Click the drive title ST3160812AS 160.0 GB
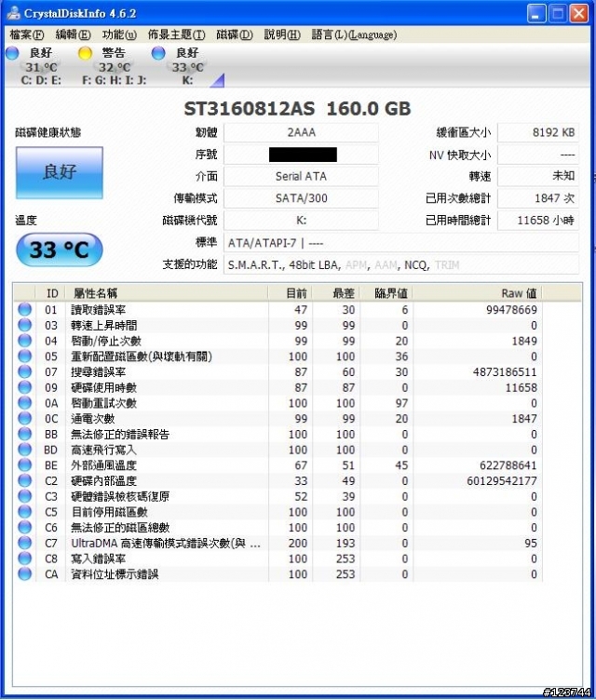The height and width of the screenshot is (700, 596). point(297,109)
